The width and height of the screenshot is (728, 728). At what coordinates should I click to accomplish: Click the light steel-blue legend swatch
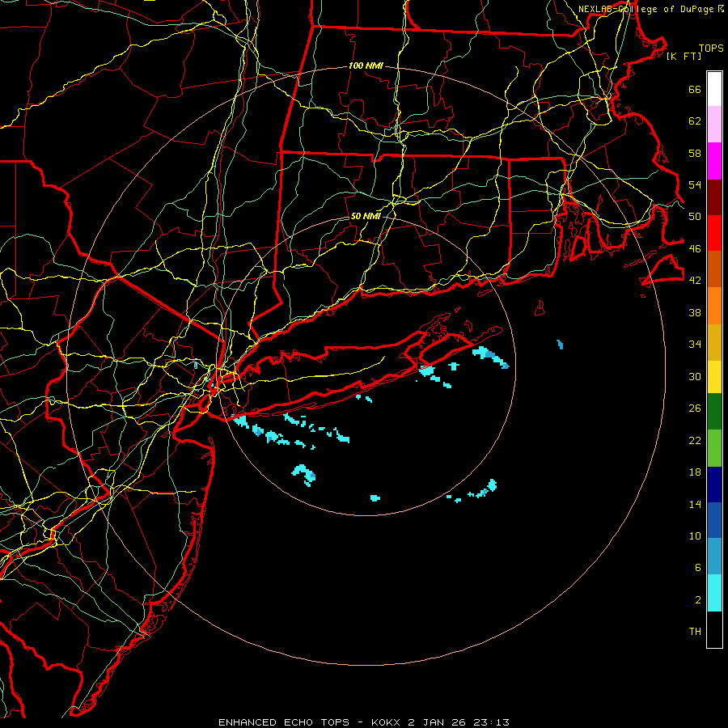click(714, 557)
